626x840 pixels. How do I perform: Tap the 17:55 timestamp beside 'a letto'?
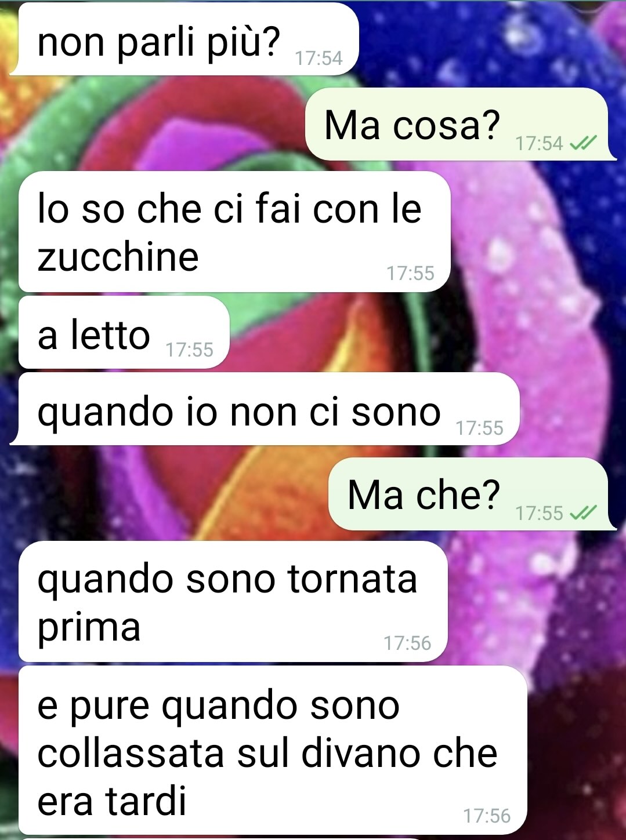point(189,350)
